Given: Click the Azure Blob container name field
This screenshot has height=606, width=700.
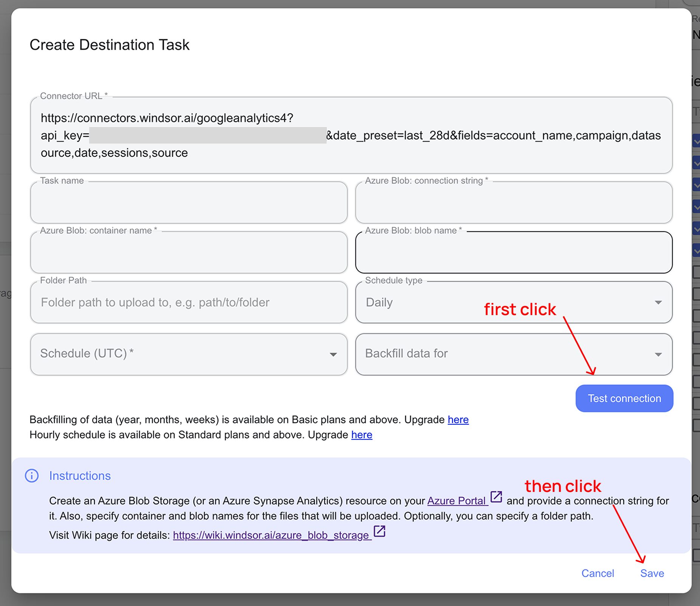Looking at the screenshot, I should (x=189, y=252).
